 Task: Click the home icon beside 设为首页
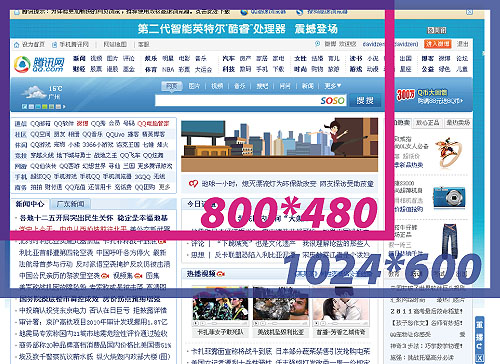point(17,44)
